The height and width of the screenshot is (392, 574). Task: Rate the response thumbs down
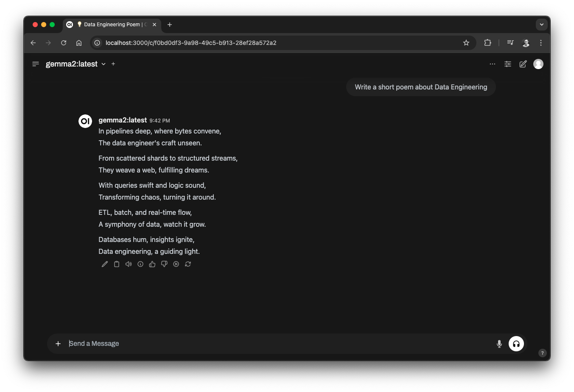point(164,264)
